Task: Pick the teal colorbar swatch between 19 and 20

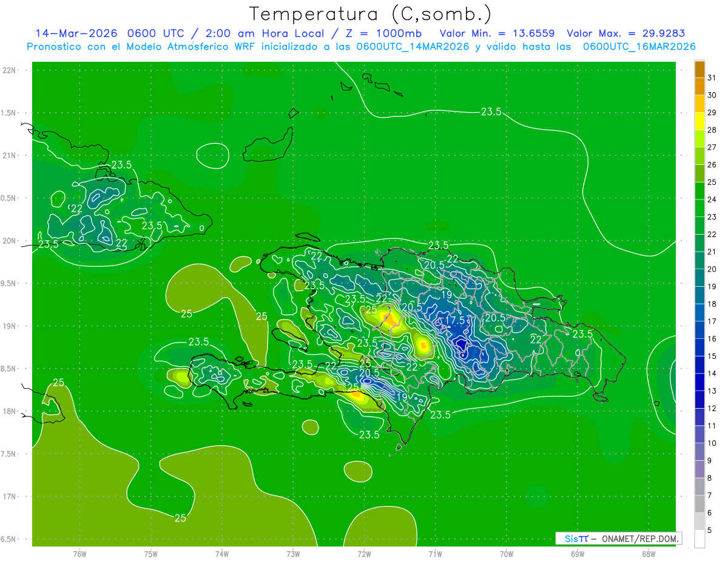Action: (699, 278)
